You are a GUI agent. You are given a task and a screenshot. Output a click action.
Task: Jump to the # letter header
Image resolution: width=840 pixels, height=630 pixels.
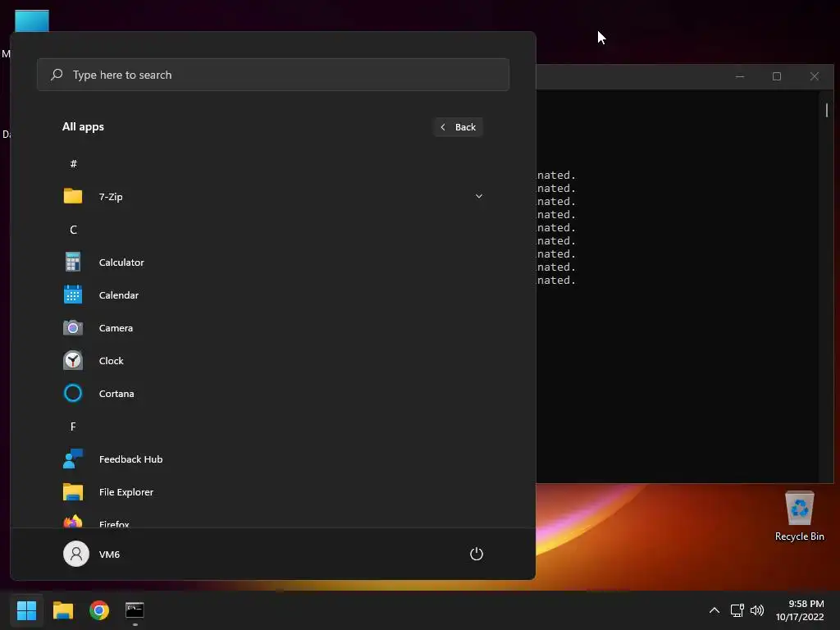pos(73,163)
